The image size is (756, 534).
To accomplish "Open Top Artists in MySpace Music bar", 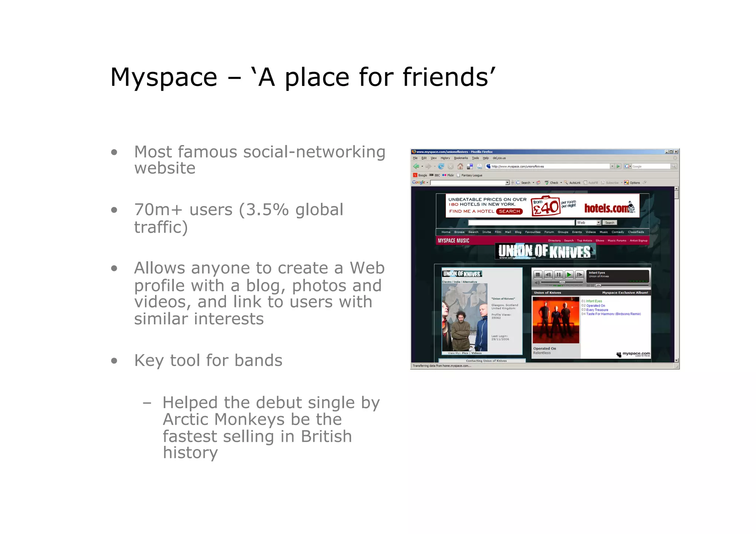I will pyautogui.click(x=584, y=241).
